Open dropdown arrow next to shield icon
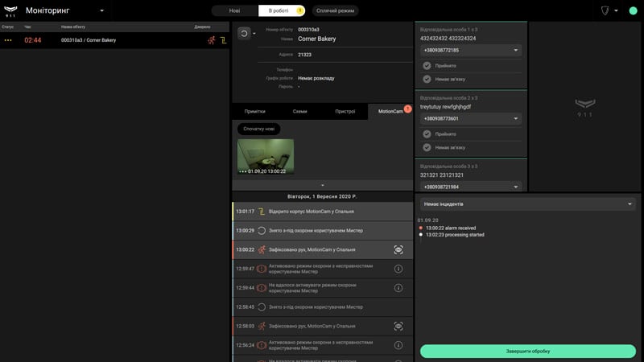The height and width of the screenshot is (362, 644). point(616,10)
